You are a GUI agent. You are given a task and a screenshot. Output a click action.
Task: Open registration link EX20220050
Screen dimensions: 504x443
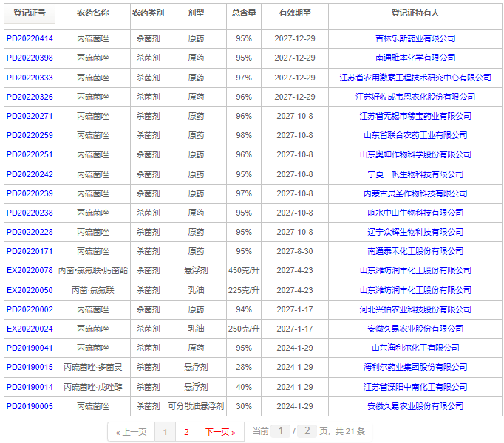tap(30, 290)
